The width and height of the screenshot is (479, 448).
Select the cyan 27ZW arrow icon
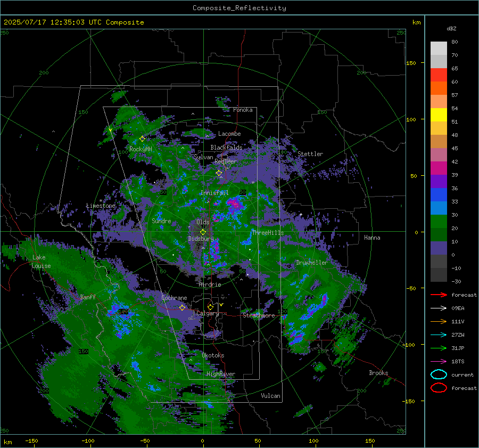point(439,335)
